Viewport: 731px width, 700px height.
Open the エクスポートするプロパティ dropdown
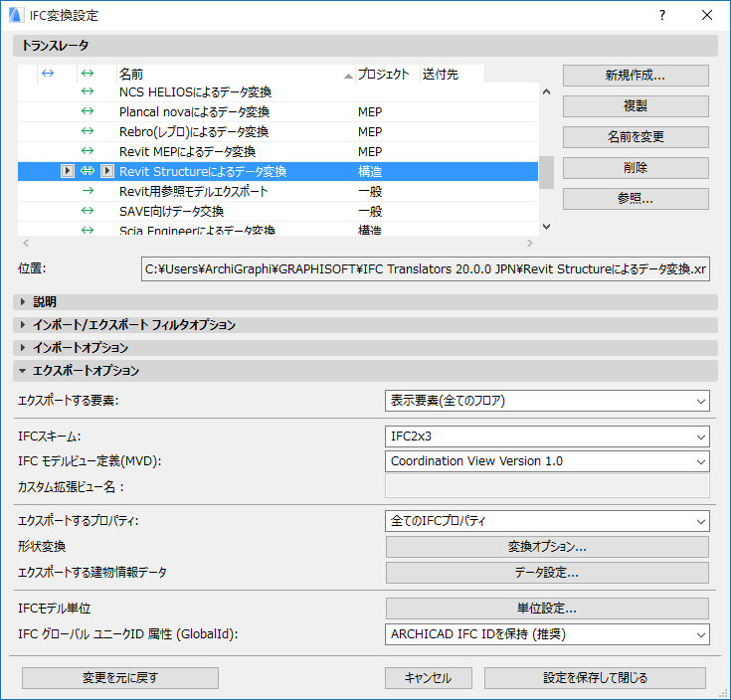[x=547, y=521]
